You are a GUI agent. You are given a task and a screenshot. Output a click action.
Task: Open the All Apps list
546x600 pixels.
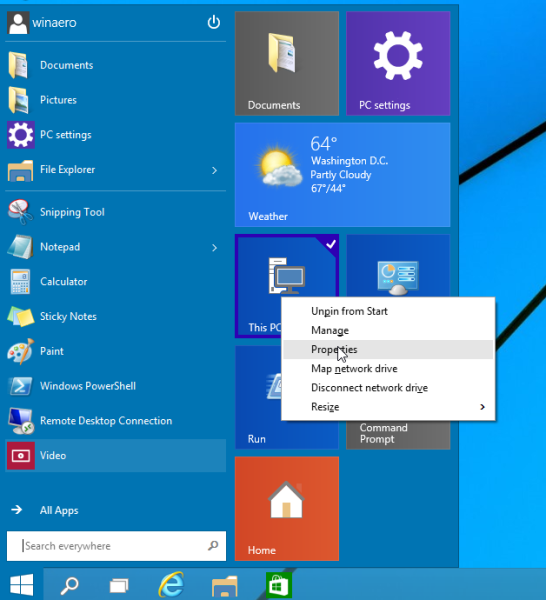point(59,510)
